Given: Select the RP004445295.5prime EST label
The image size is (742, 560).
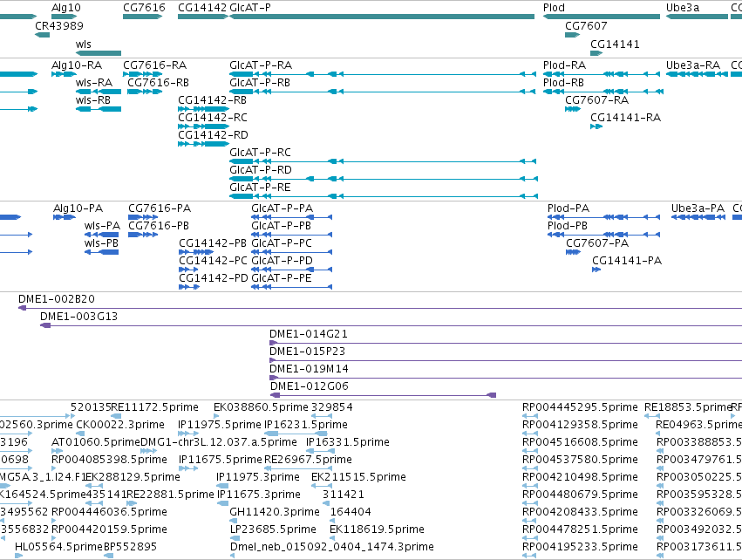Looking at the screenshot, I should 580,407.
